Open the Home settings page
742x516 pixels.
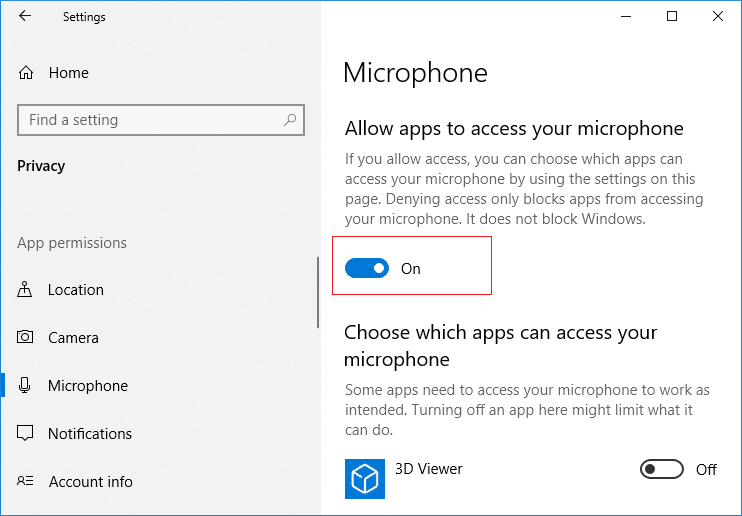69,73
